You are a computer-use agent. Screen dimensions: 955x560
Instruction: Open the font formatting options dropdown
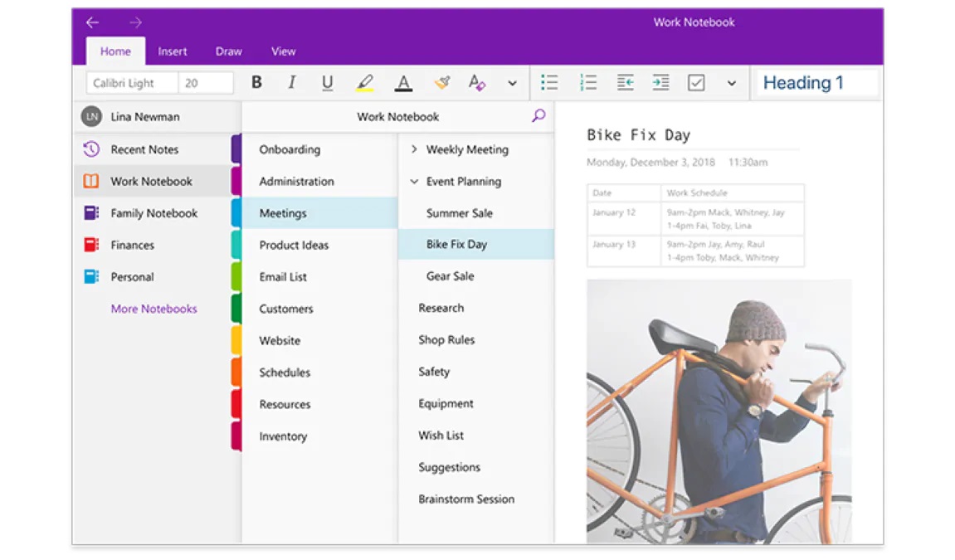512,83
